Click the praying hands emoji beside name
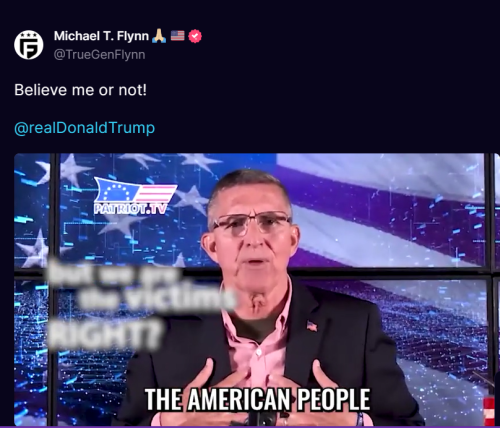Viewport: 500px width, 428px height. click(x=159, y=36)
